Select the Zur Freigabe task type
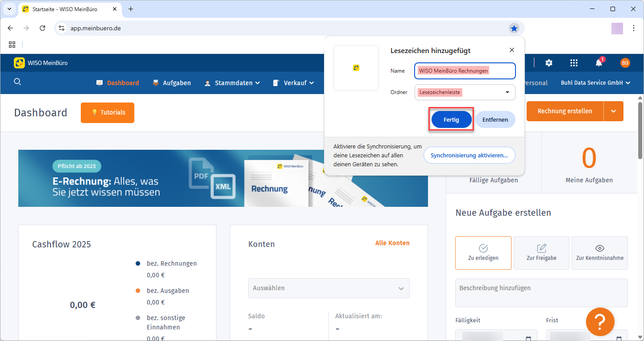The width and height of the screenshot is (644, 341). (x=541, y=253)
